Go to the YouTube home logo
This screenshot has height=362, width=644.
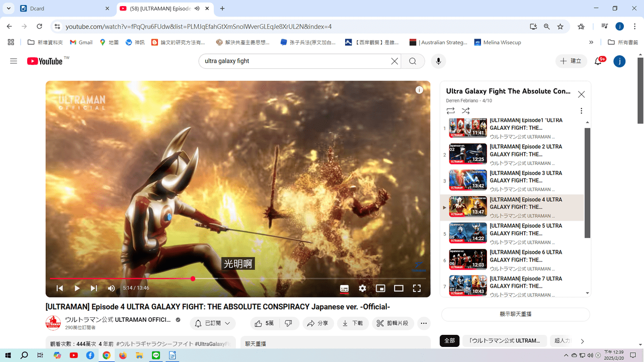click(45, 61)
